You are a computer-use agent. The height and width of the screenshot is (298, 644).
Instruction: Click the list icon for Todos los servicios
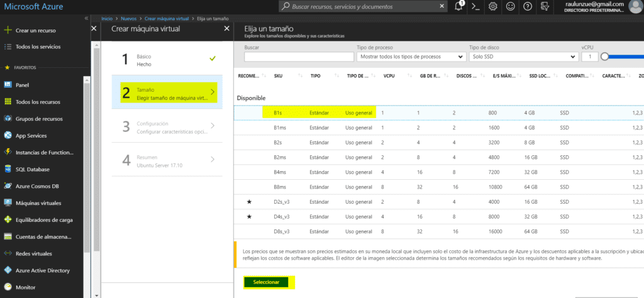pyautogui.click(x=8, y=47)
